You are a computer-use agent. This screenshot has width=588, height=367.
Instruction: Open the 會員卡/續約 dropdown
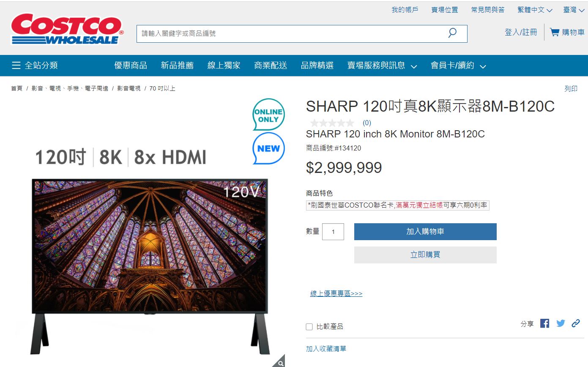[x=453, y=66]
